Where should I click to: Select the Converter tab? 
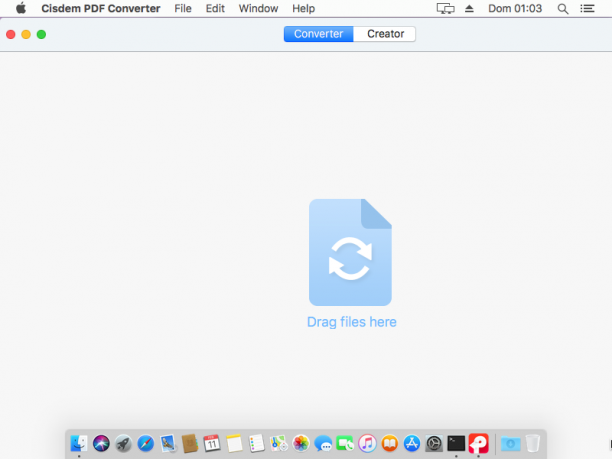318,34
